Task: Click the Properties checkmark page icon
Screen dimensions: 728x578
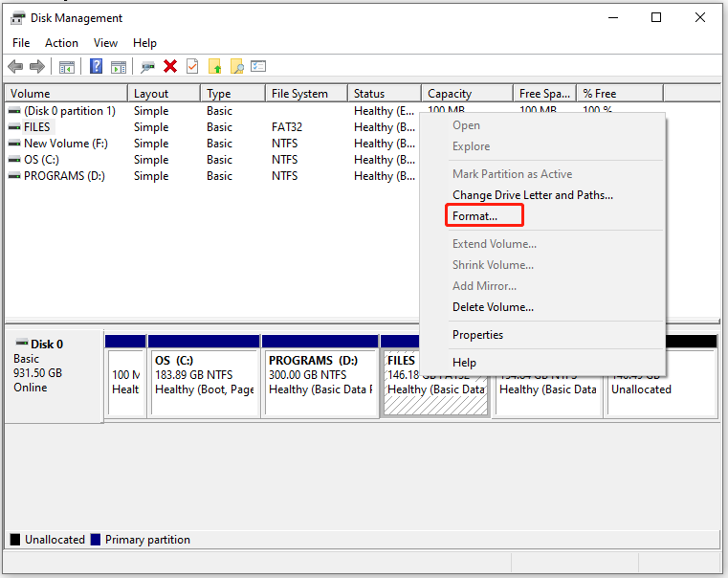Action: 192,66
